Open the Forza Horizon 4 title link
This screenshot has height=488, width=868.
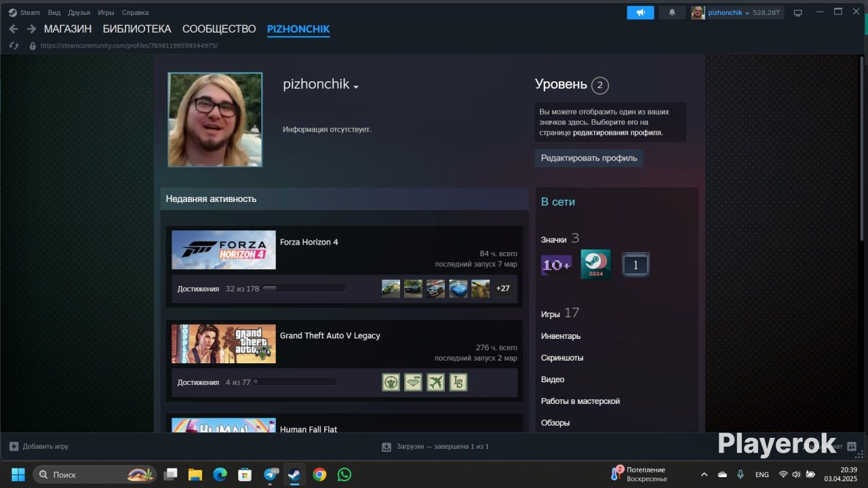[x=309, y=242]
